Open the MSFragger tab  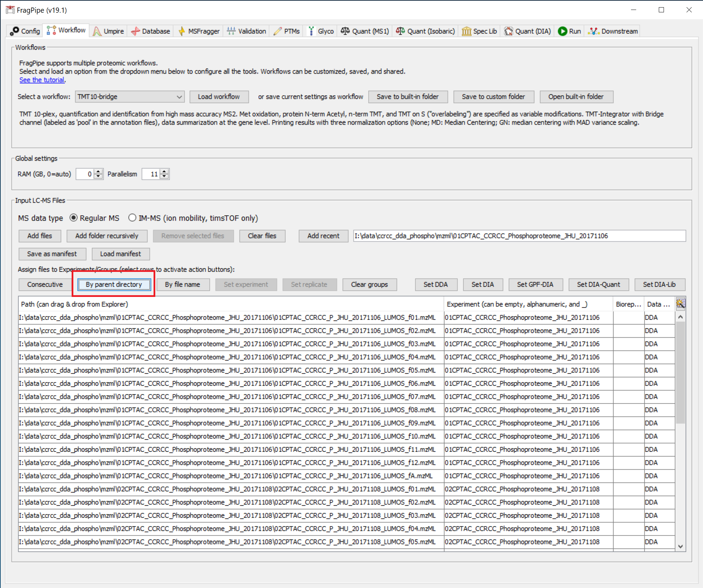click(199, 31)
